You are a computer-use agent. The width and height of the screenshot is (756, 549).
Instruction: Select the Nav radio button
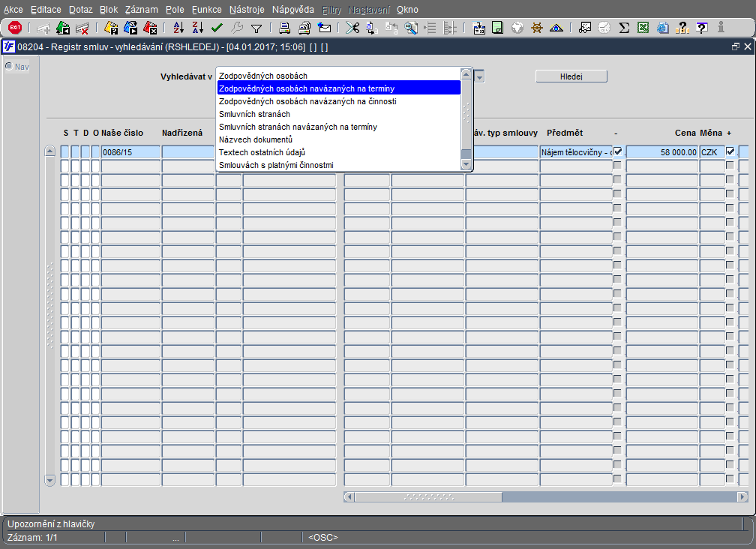pyautogui.click(x=9, y=66)
